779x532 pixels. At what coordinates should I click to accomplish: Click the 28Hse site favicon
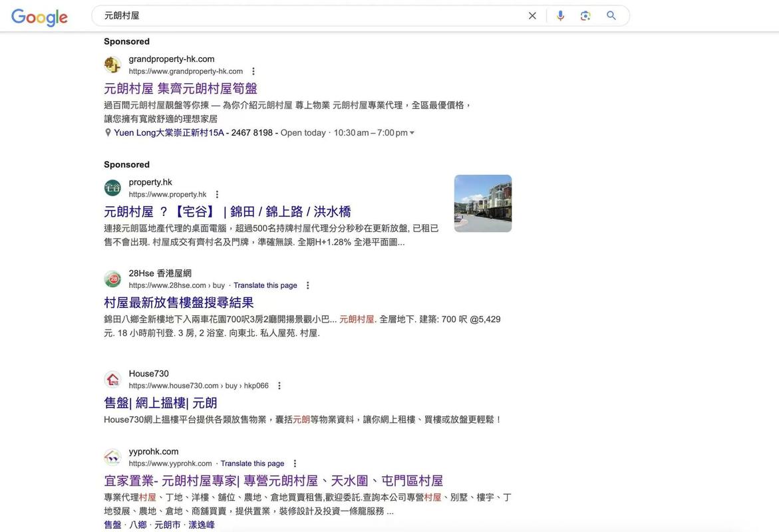(x=113, y=279)
